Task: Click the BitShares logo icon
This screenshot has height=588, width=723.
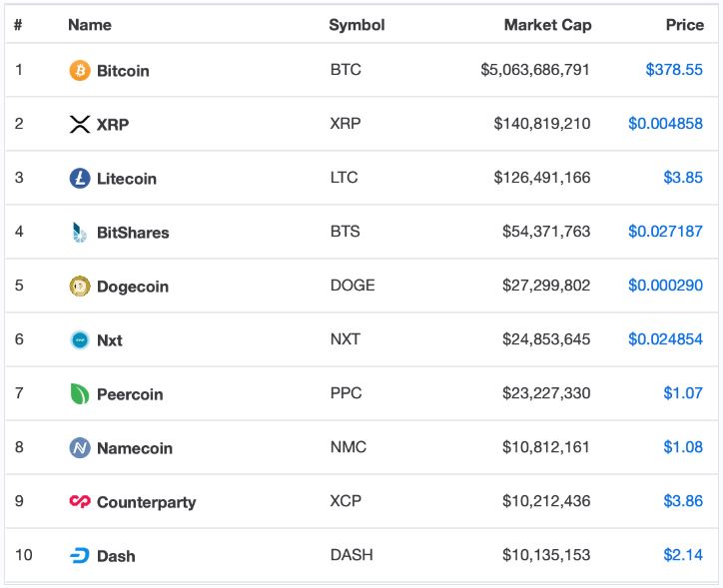Action: pyautogui.click(x=80, y=233)
